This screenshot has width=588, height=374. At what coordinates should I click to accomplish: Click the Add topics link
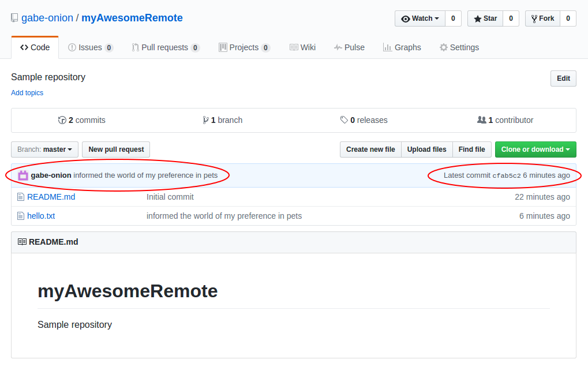(x=27, y=93)
